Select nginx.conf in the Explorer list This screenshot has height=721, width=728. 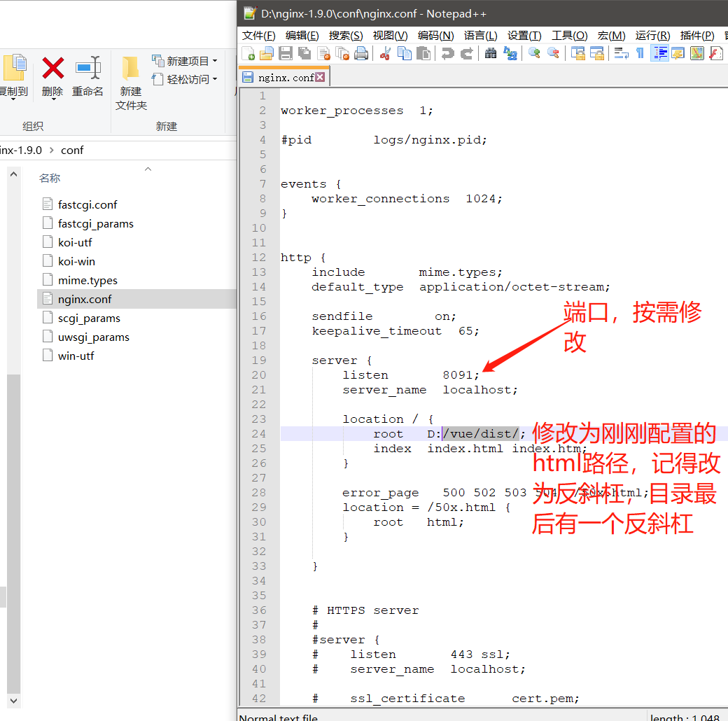click(x=136, y=299)
